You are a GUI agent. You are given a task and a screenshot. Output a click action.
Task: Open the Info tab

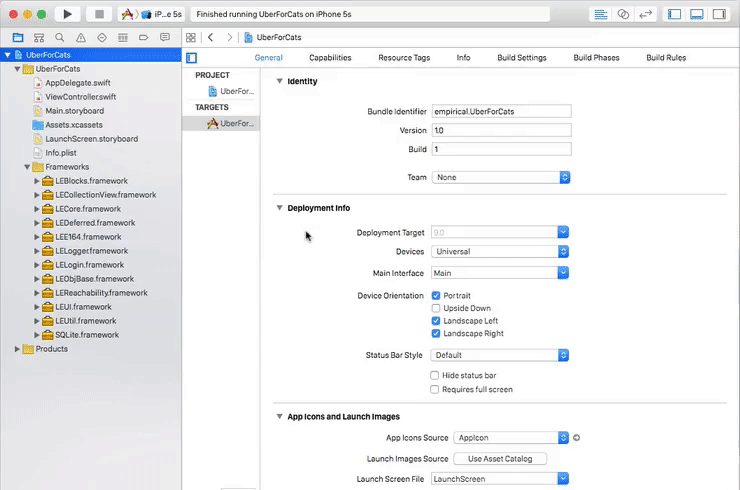(463, 58)
